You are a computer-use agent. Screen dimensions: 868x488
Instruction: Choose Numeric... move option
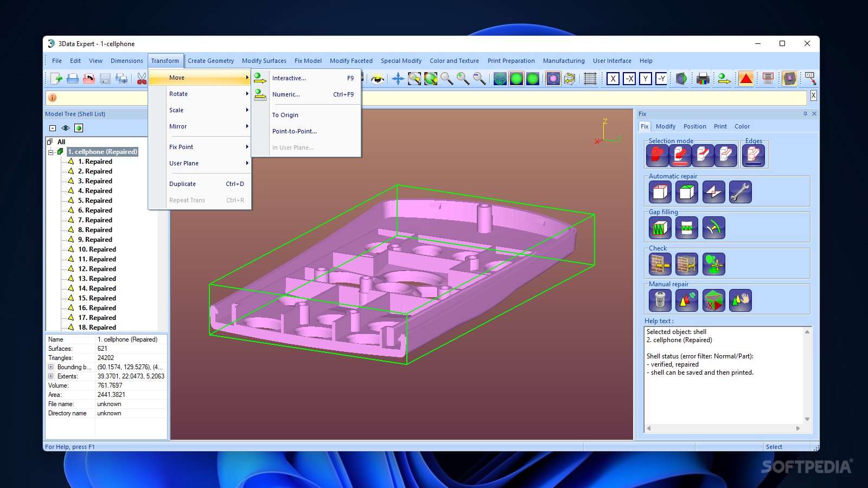click(307, 94)
